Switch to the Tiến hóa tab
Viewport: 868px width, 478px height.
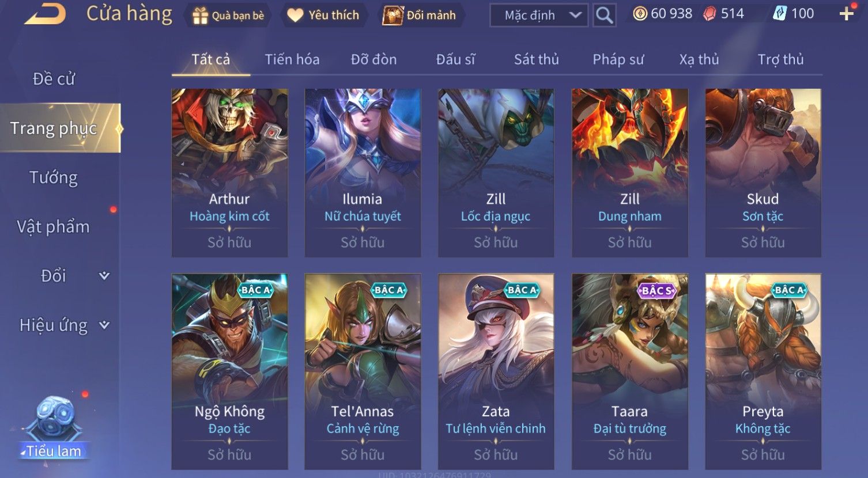[x=292, y=59]
